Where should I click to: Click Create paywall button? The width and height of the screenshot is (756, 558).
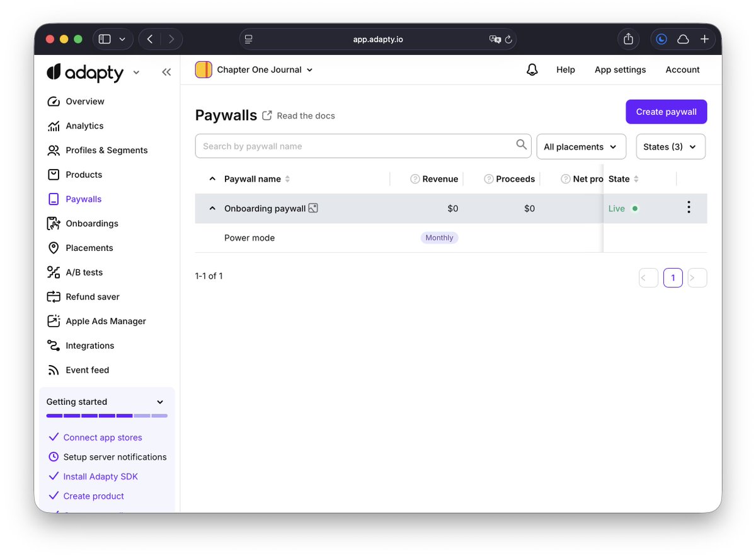(x=667, y=112)
